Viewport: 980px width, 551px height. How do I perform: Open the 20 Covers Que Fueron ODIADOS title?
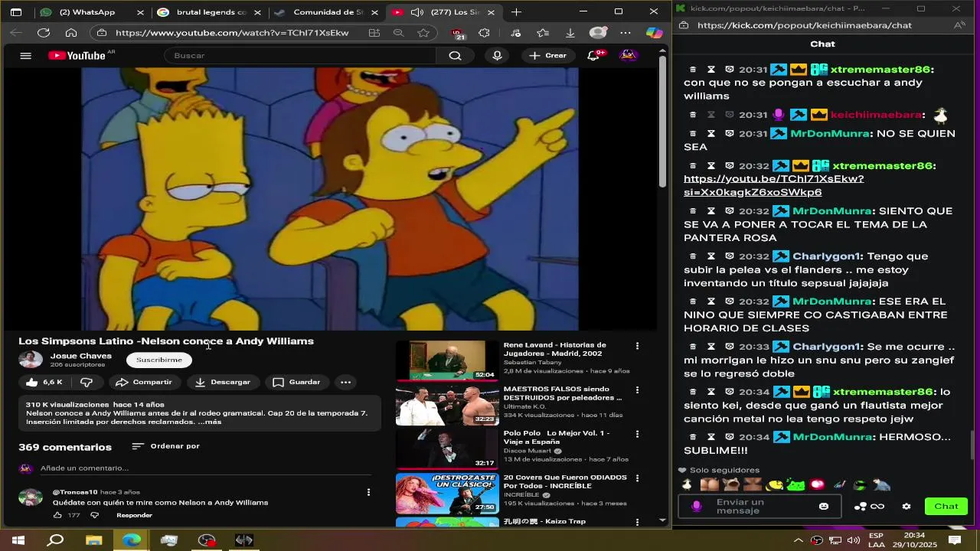pos(565,481)
